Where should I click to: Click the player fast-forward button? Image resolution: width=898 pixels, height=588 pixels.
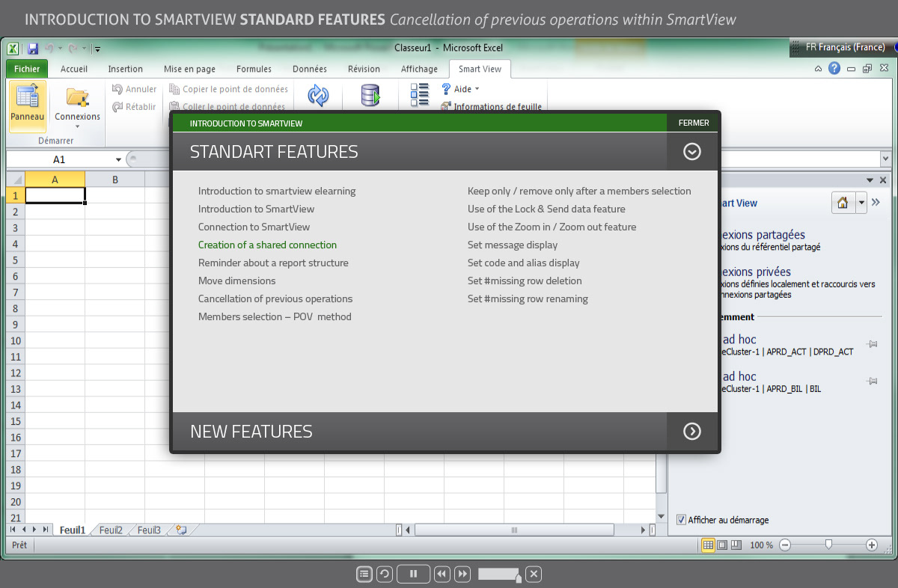pos(462,574)
